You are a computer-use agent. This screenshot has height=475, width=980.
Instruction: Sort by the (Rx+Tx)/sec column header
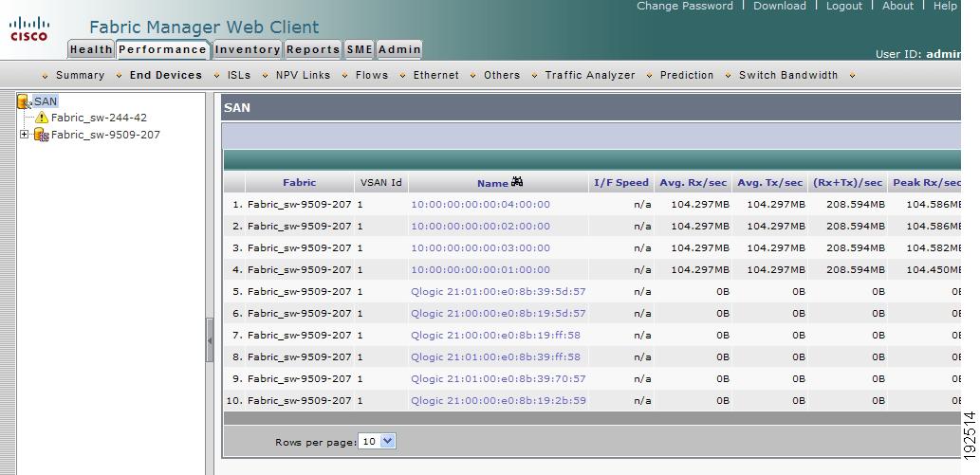tap(847, 182)
